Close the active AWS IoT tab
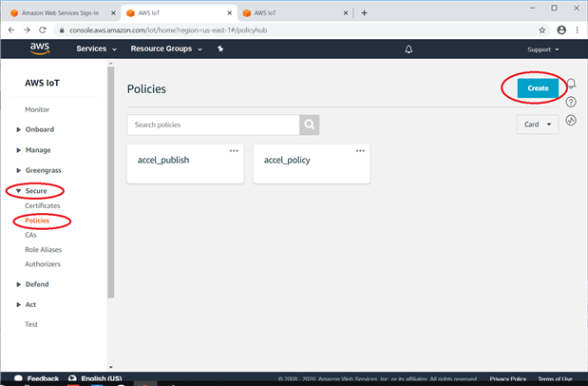 (x=230, y=13)
